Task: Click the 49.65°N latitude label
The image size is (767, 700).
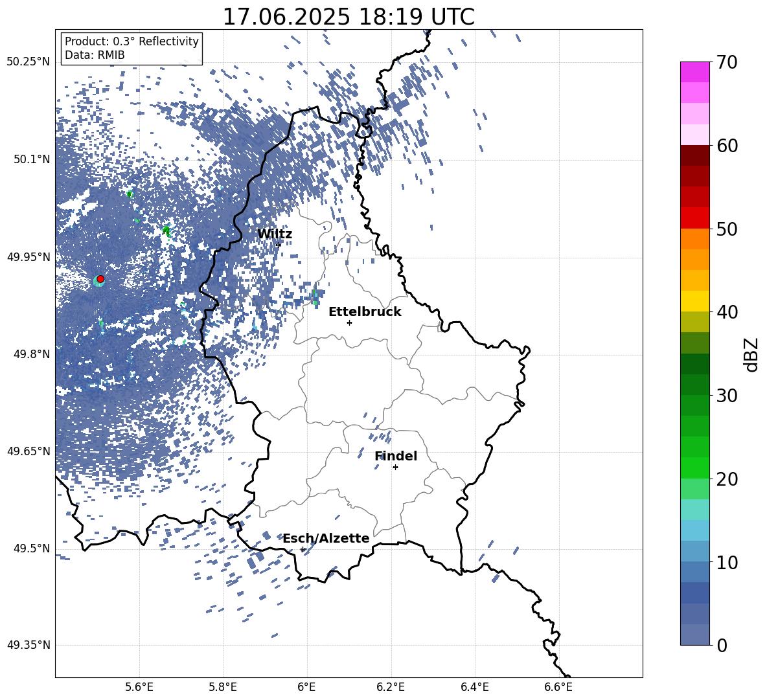Action: pos(29,451)
